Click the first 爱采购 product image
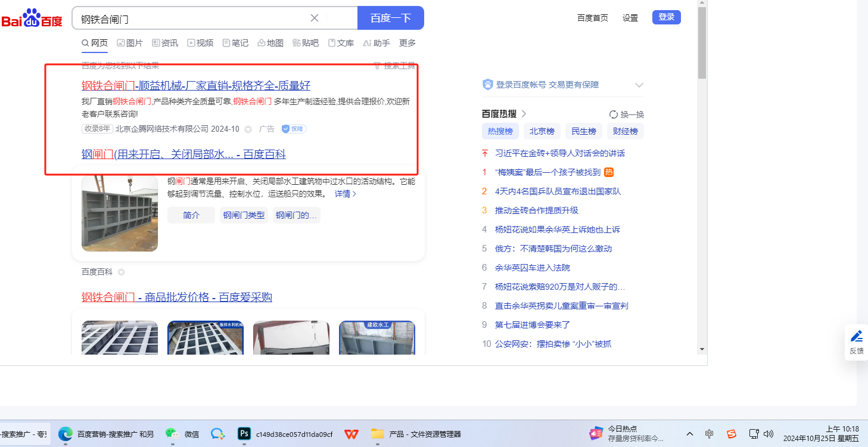 coord(120,338)
